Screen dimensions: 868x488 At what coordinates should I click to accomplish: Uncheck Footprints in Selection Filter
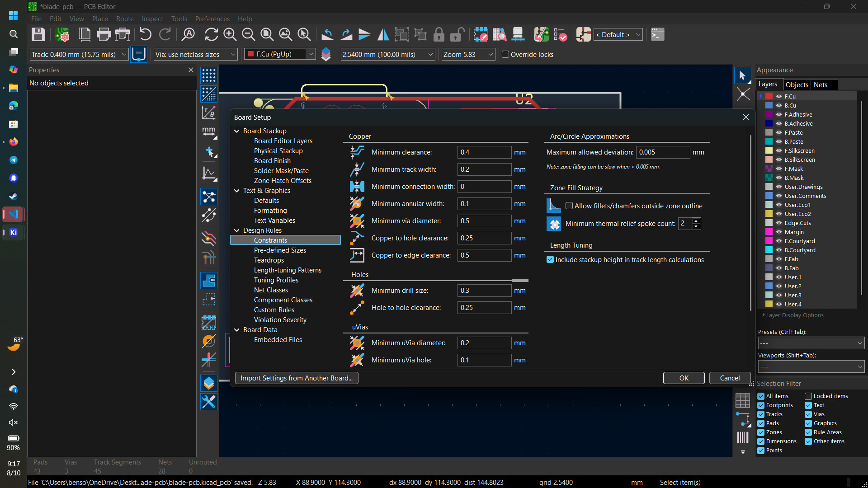click(x=761, y=405)
